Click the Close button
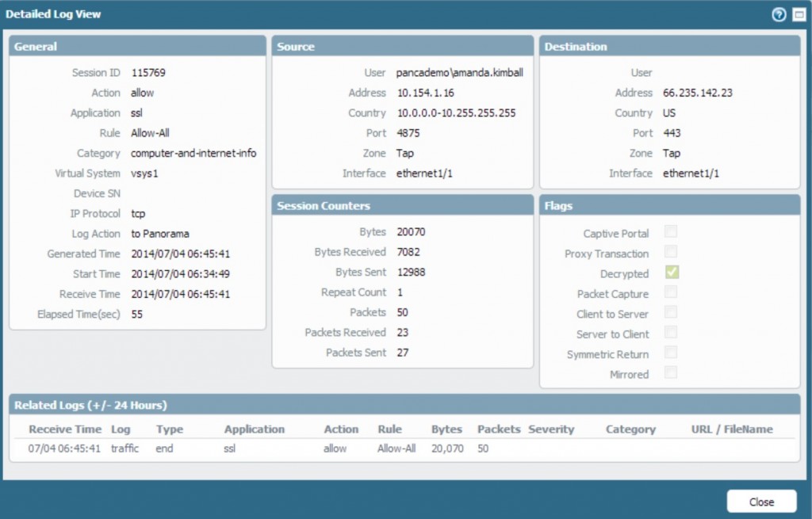This screenshot has height=519, width=812. point(760,502)
